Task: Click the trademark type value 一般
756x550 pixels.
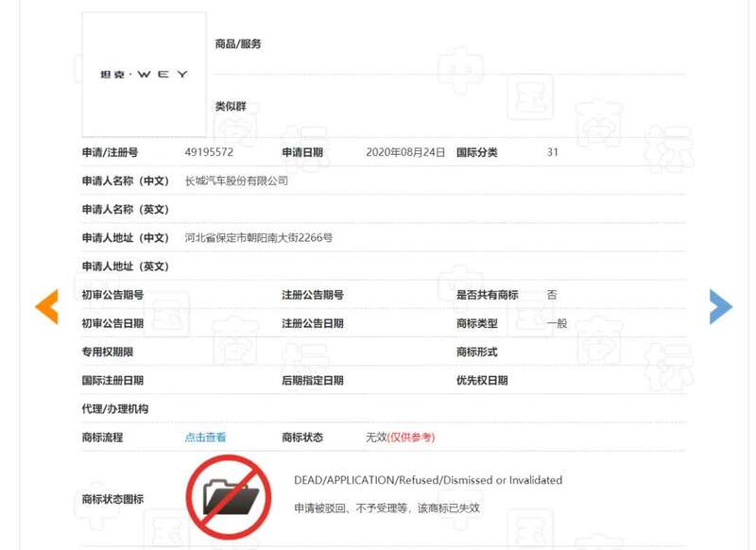Action: (x=557, y=323)
